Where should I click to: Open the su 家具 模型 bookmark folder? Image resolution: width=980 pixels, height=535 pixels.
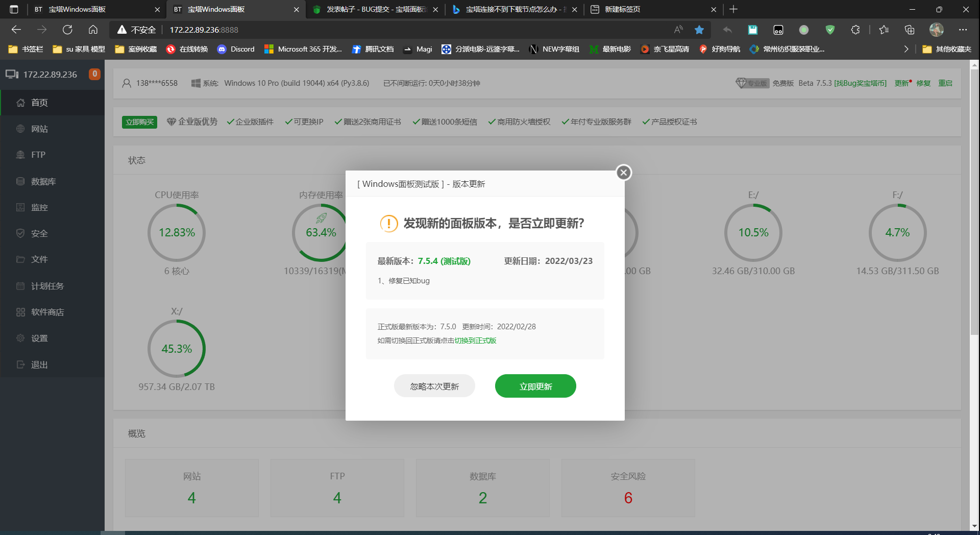point(79,49)
